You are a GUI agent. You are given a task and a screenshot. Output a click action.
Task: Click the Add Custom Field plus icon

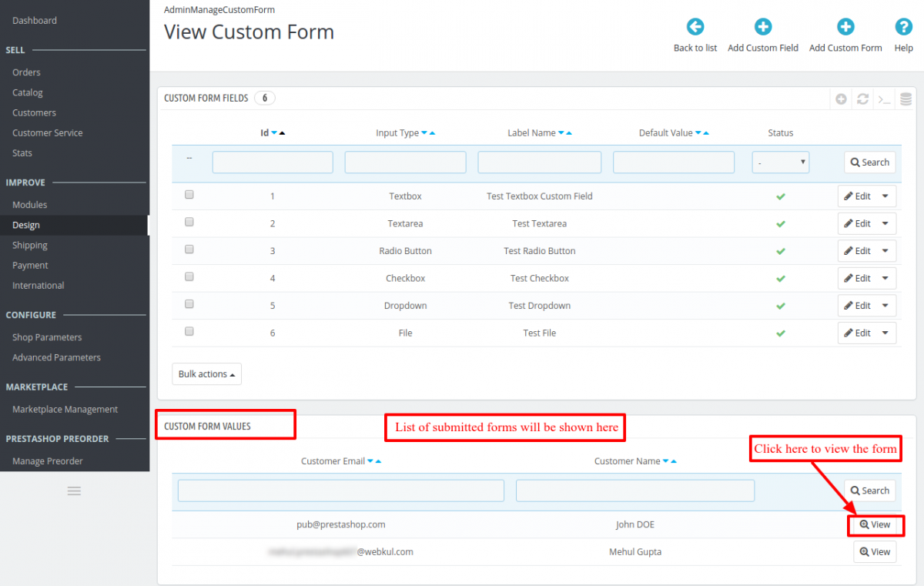tap(763, 28)
